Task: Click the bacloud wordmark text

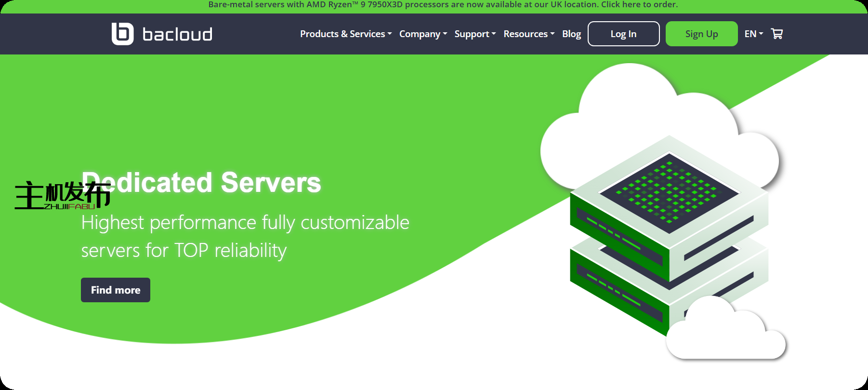Action: pos(177,34)
